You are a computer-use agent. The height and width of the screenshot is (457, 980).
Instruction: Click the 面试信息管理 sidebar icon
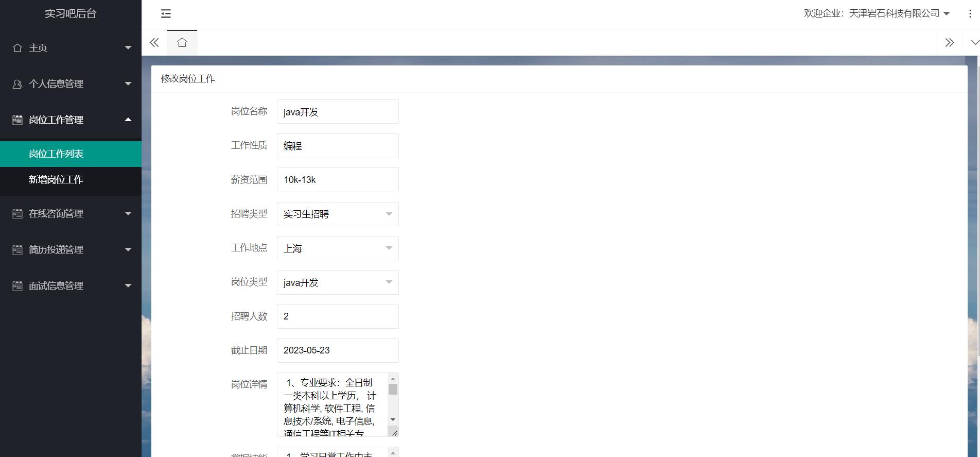pos(17,286)
